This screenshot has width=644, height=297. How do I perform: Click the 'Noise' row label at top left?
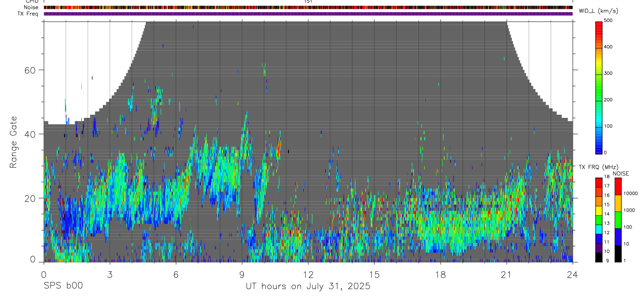[31, 7]
